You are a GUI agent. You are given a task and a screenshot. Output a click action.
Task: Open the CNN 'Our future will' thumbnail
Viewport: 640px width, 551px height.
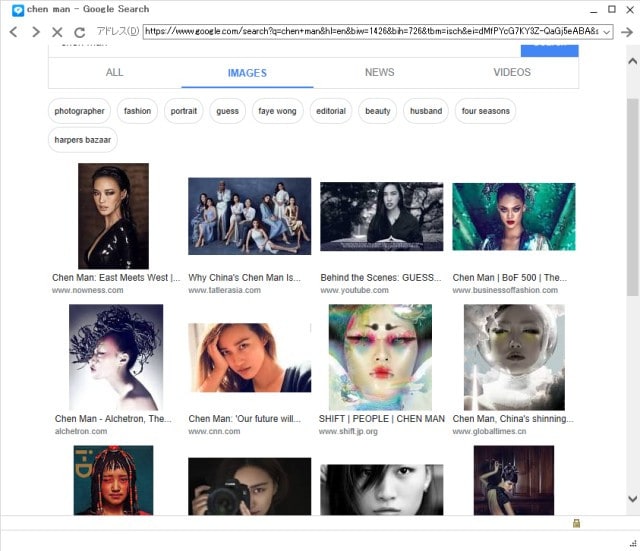(249, 358)
